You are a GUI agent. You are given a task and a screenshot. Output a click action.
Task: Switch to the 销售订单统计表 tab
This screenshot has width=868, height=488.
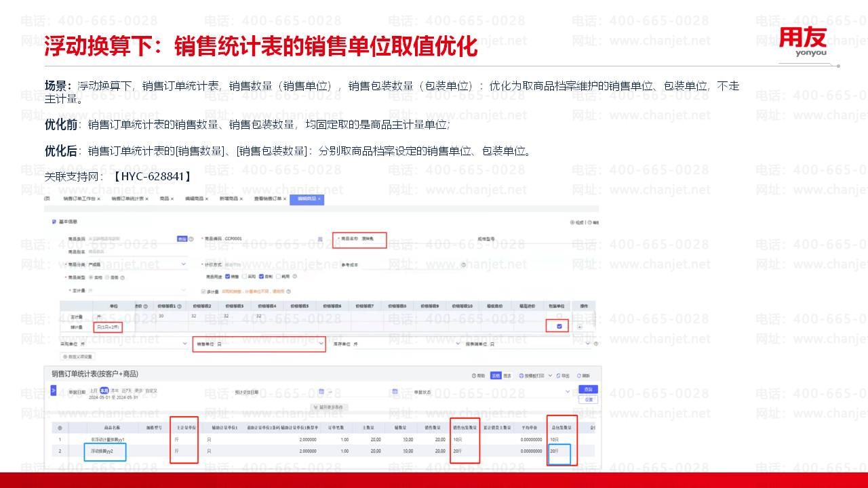click(127, 199)
